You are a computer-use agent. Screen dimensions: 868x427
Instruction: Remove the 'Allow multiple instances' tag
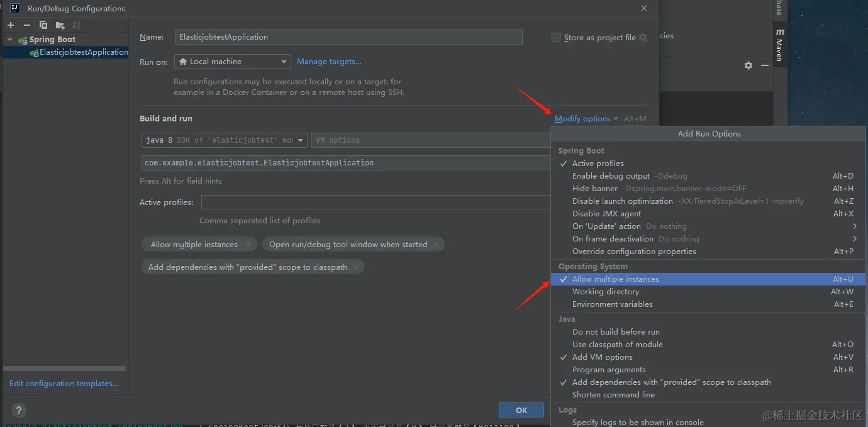[x=248, y=245]
